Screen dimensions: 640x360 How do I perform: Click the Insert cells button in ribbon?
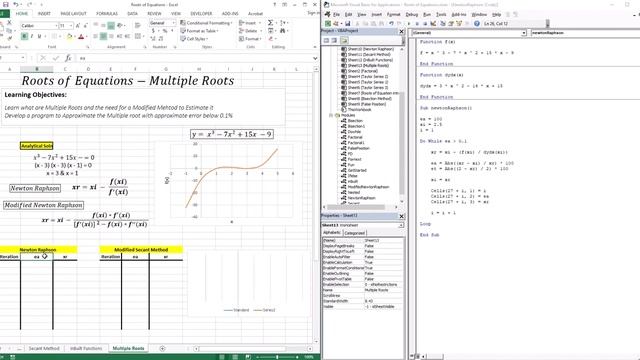coord(249,23)
